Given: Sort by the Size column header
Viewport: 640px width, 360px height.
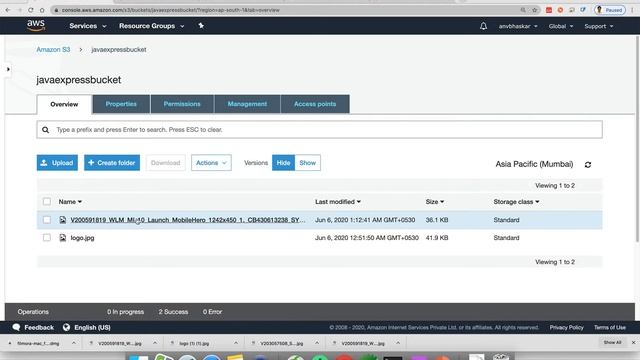Looking at the screenshot, I should click(434, 202).
